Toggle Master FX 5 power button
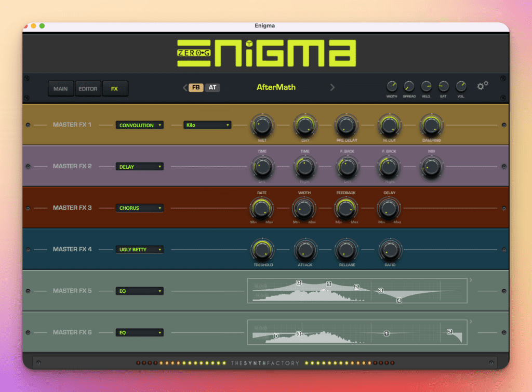532x392 pixels. click(x=28, y=291)
